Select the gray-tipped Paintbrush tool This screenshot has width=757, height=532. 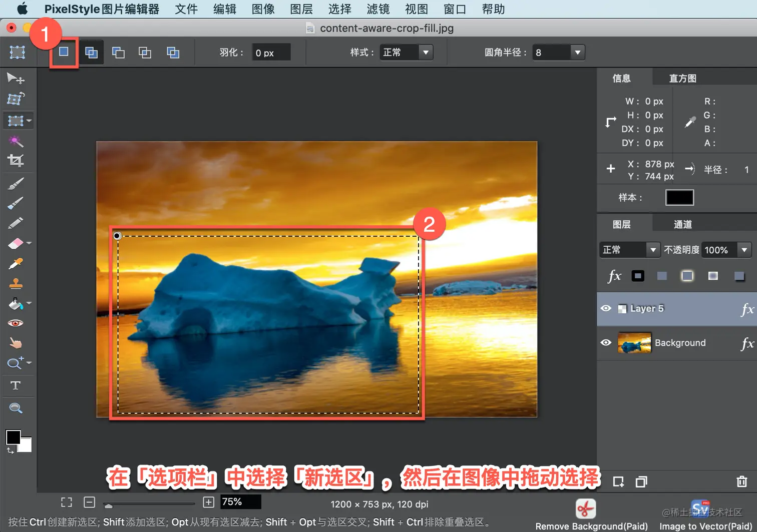tap(16, 184)
